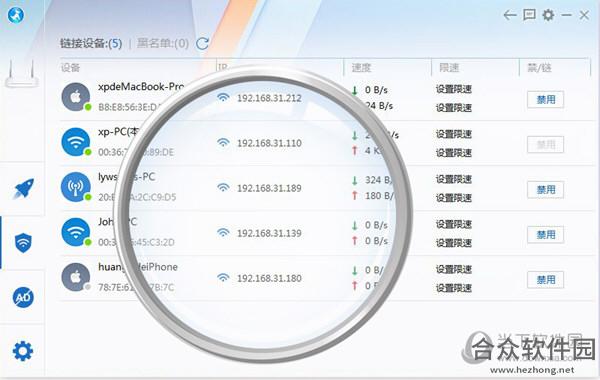Click the antenna device icon for lyws PC
The image size is (600, 380).
[76, 187]
